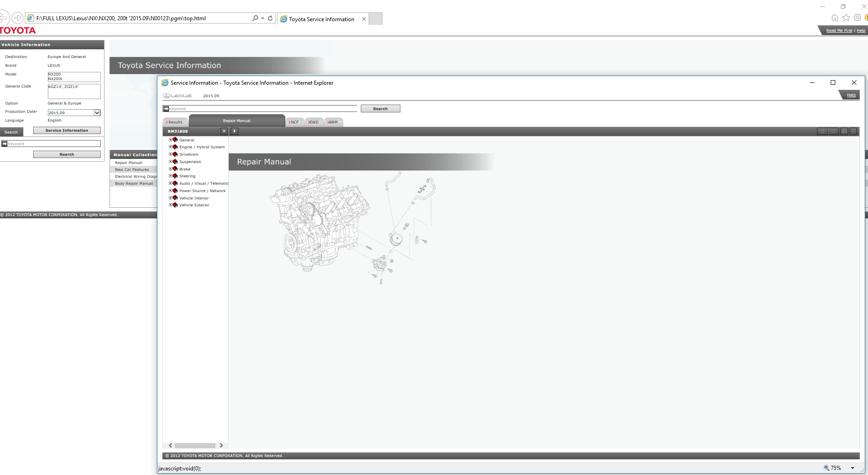The height and width of the screenshot is (475, 868).
Task: Expand the Engine / Hybrid System node
Action: click(x=170, y=147)
